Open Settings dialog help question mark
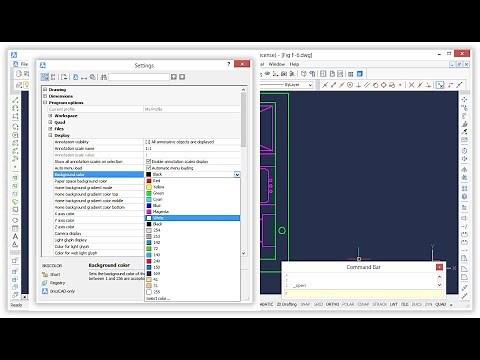 coord(229,64)
